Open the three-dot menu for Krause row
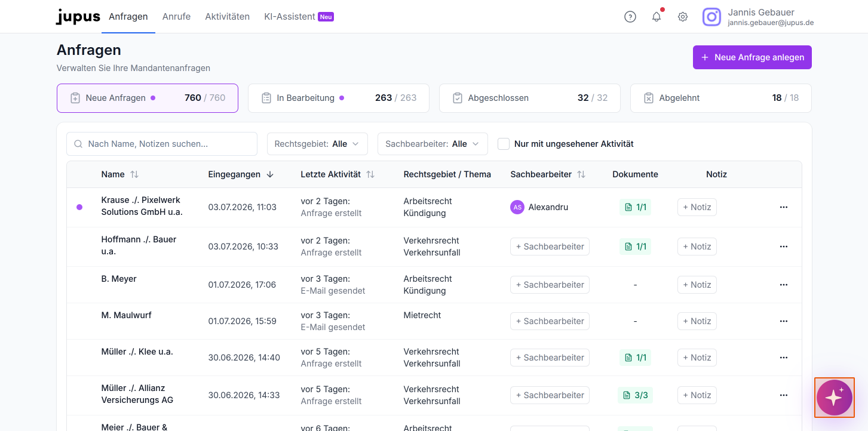The image size is (868, 431). pyautogui.click(x=784, y=207)
